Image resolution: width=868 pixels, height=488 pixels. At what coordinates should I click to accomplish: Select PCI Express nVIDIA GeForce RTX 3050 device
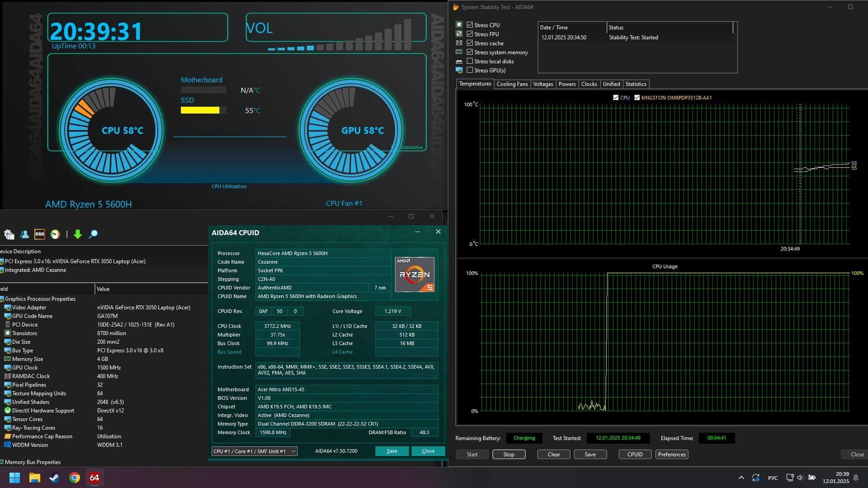[x=75, y=261]
